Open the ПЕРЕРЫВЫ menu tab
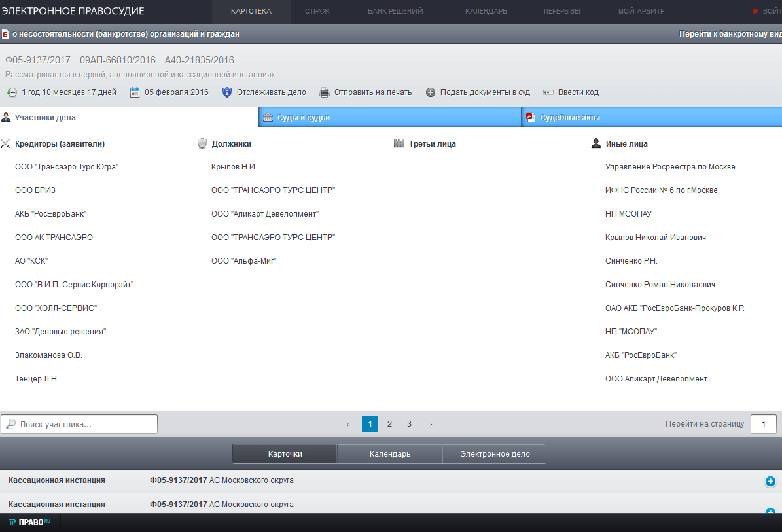The width and height of the screenshot is (782, 532). 562,11
